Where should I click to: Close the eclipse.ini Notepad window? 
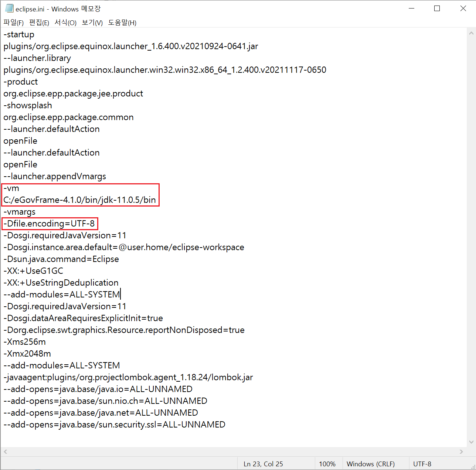coord(463,8)
